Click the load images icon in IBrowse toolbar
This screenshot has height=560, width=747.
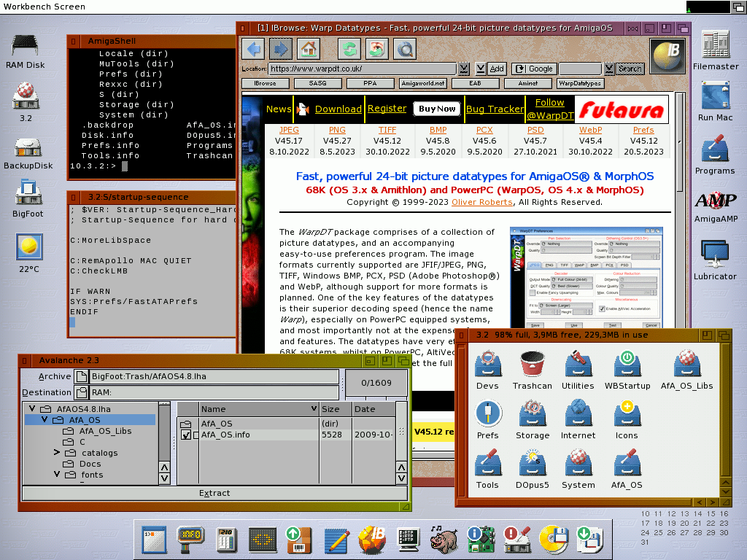[377, 49]
